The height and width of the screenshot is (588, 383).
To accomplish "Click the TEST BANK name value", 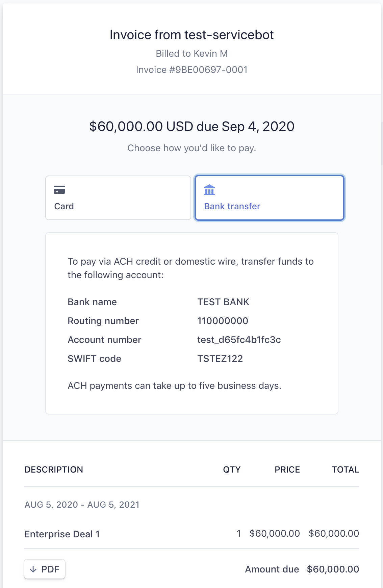I will point(223,302).
